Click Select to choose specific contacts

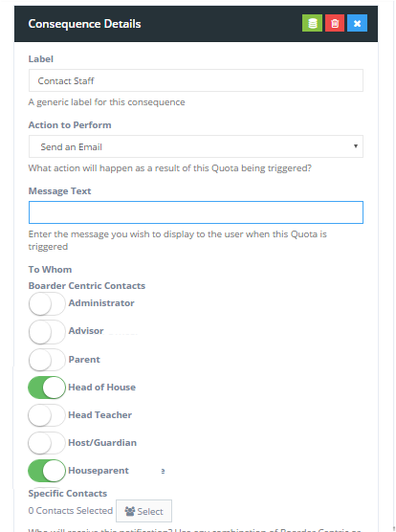[x=143, y=511]
